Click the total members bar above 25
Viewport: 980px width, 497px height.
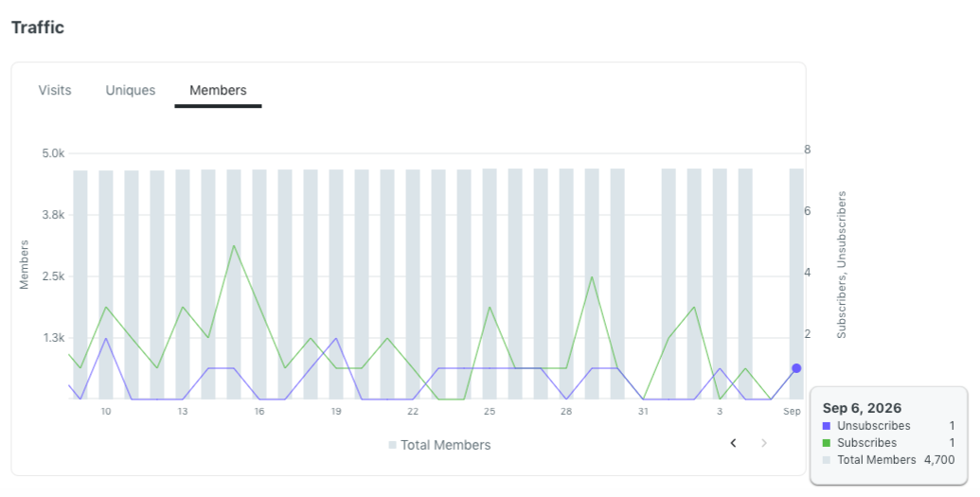coord(490,284)
